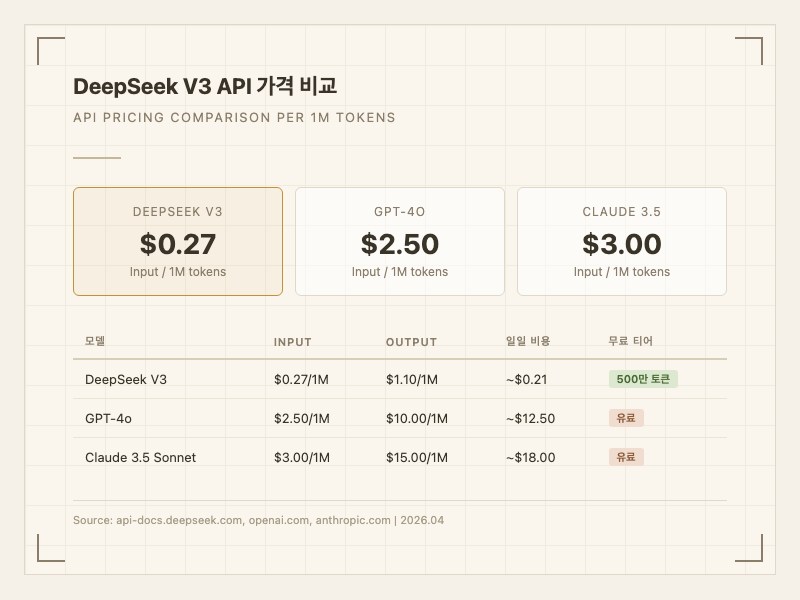Select the DeepSeek V3 pricing card
Screen dimensions: 800x600
click(x=178, y=241)
